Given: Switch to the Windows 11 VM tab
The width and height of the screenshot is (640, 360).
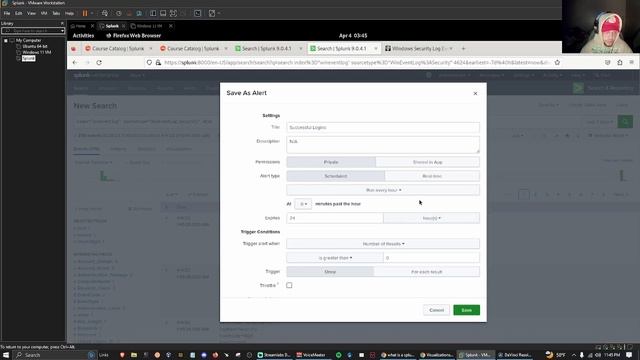Looking at the screenshot, I should pos(149,26).
